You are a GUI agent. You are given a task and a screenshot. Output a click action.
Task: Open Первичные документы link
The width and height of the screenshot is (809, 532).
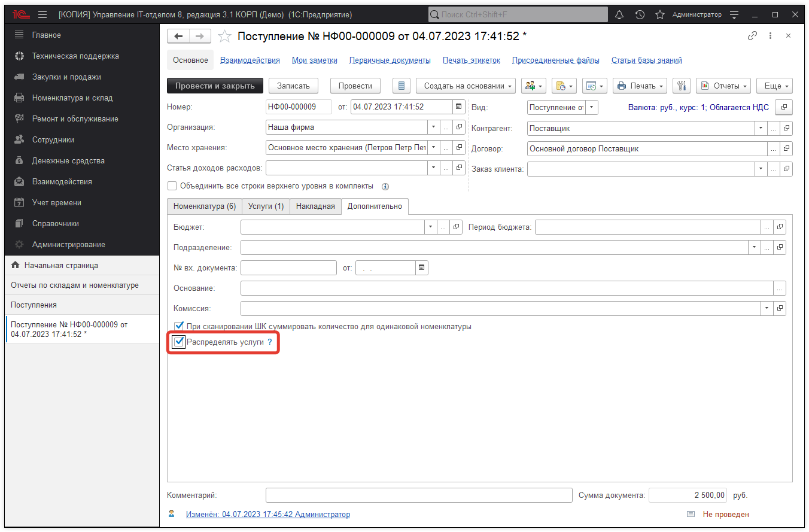390,60
